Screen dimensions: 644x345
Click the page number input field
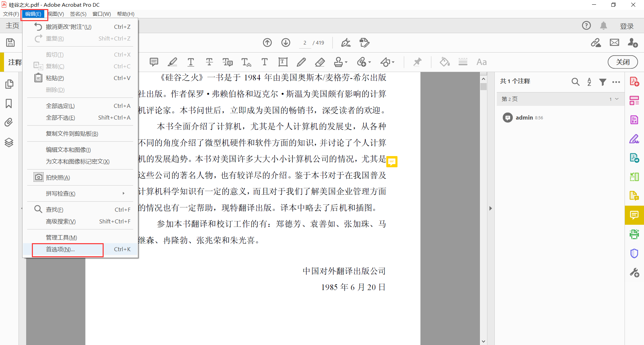tap(305, 43)
